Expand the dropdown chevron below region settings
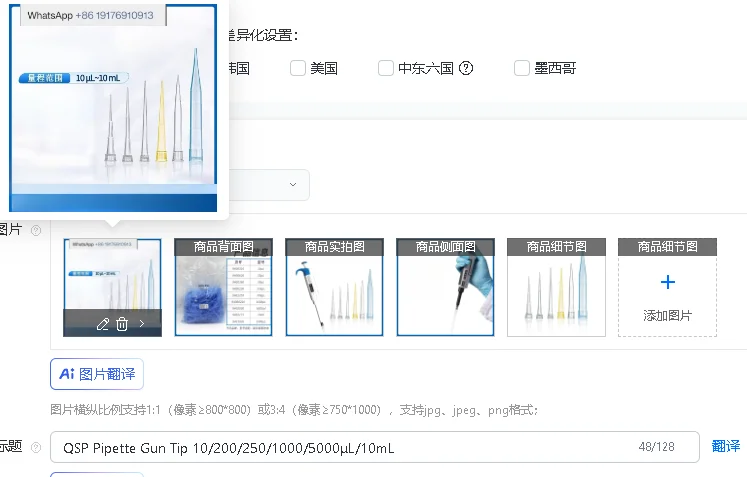Image resolution: width=747 pixels, height=477 pixels. coord(293,184)
